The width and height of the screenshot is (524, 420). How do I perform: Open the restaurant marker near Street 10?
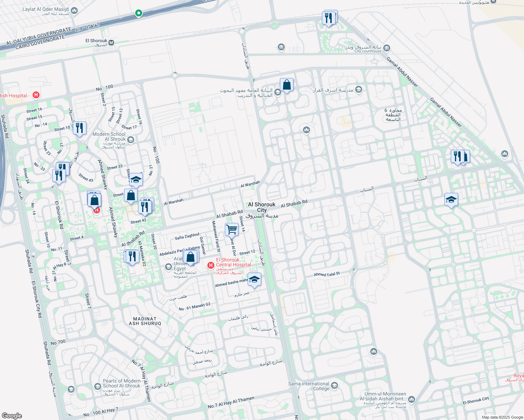(80, 128)
